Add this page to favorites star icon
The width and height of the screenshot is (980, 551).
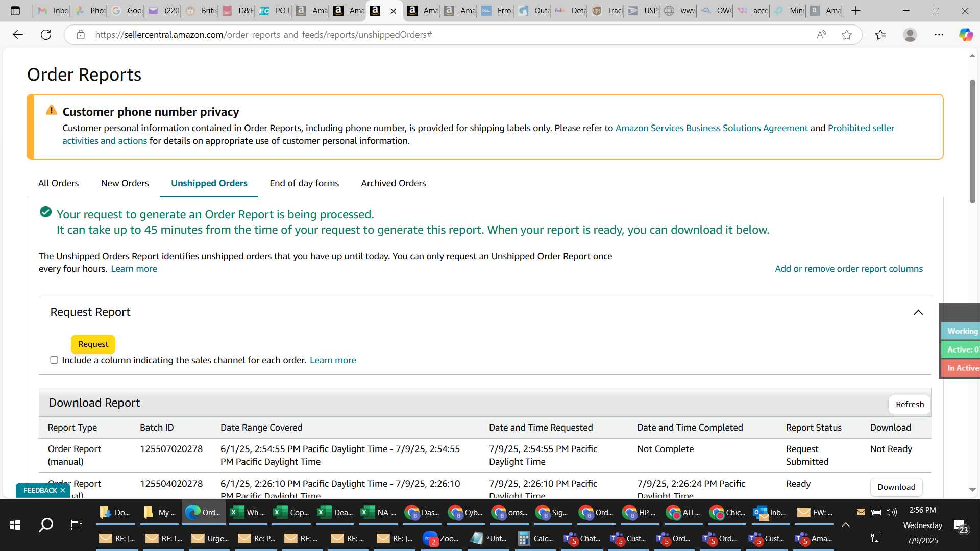[847, 35]
